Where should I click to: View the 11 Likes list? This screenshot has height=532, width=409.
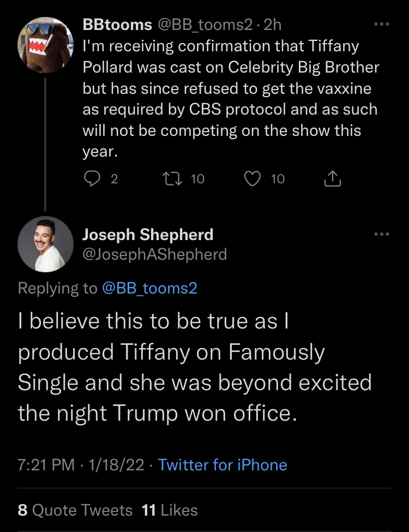coord(170,510)
